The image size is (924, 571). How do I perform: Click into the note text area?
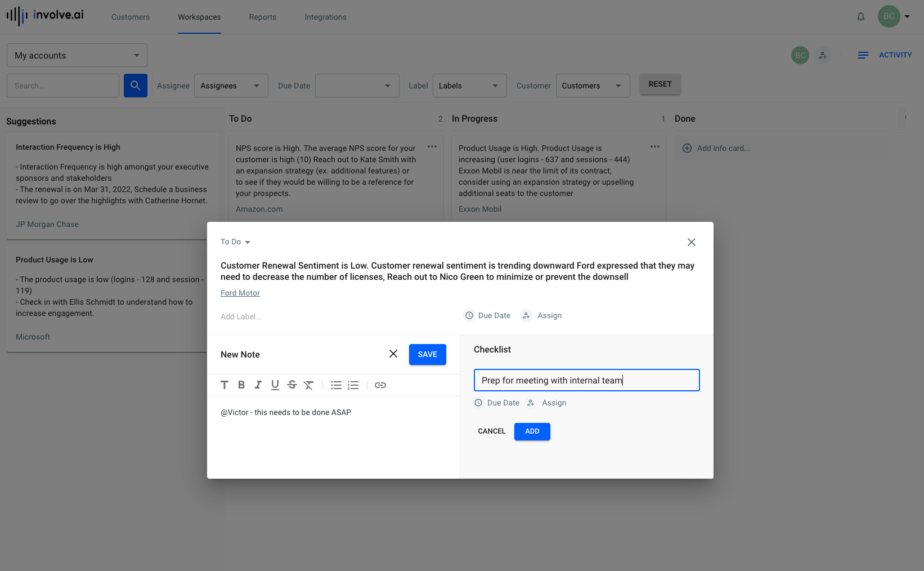(x=333, y=436)
